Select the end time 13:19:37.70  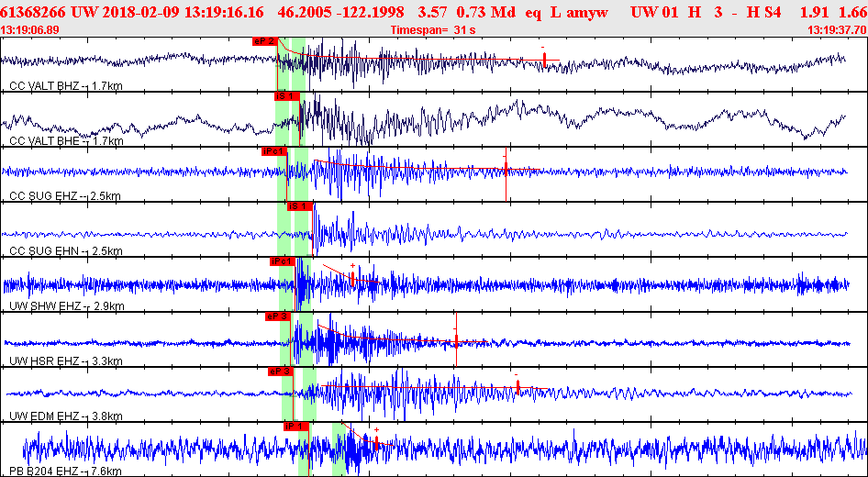tap(835, 30)
